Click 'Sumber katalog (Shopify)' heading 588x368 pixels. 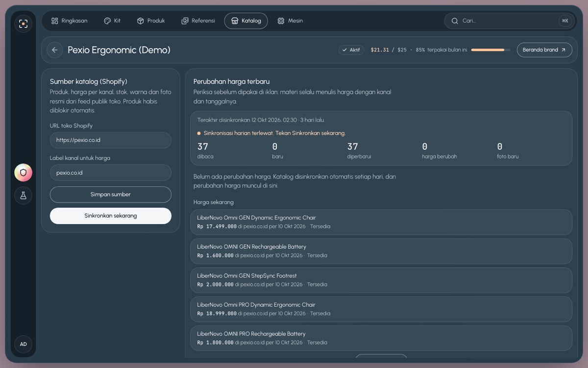[x=89, y=81]
